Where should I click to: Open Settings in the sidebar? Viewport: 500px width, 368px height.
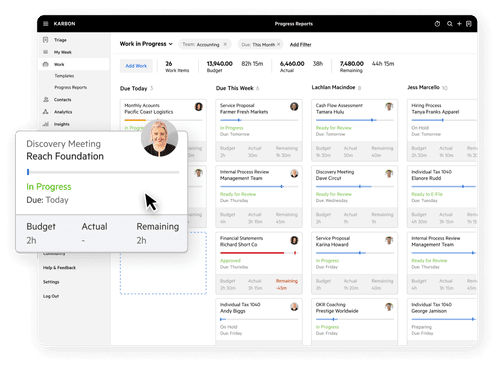[51, 282]
